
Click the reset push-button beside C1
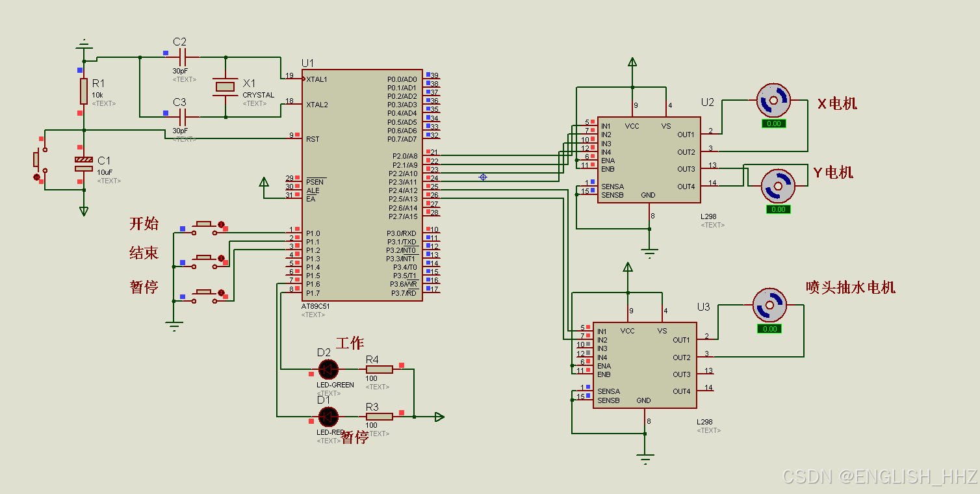(x=41, y=160)
